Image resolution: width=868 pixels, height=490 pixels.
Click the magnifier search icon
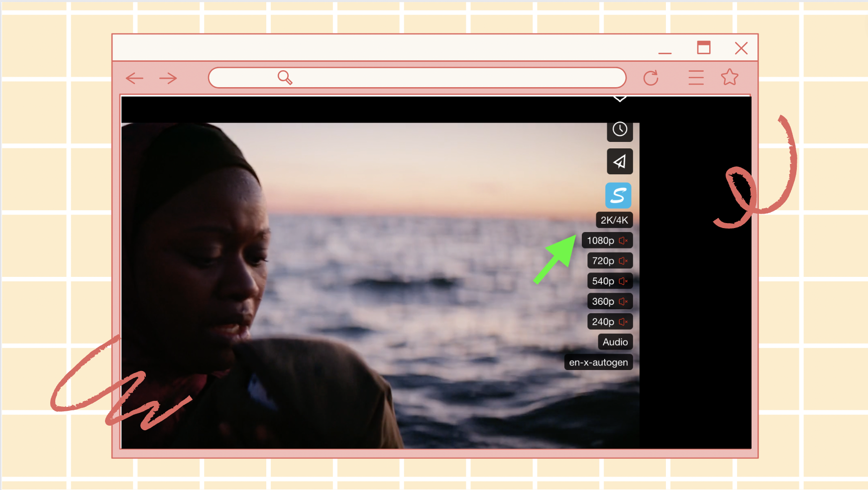pyautogui.click(x=285, y=78)
